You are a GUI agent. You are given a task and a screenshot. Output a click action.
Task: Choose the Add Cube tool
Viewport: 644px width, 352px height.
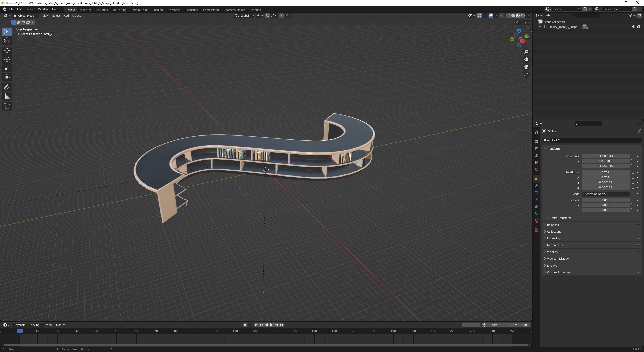click(x=7, y=106)
